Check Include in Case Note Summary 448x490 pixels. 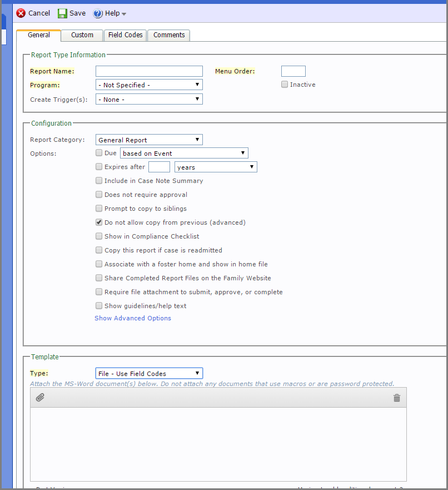click(99, 180)
